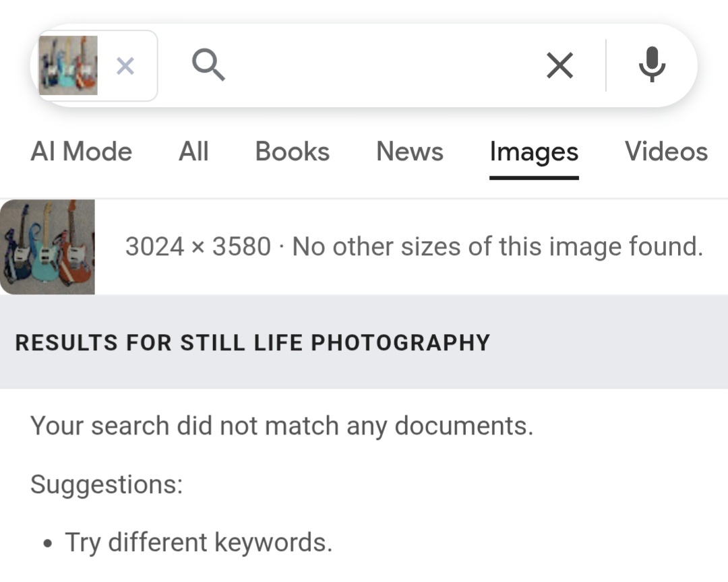Select the News tab
Image resolution: width=728 pixels, height=582 pixels.
(410, 152)
